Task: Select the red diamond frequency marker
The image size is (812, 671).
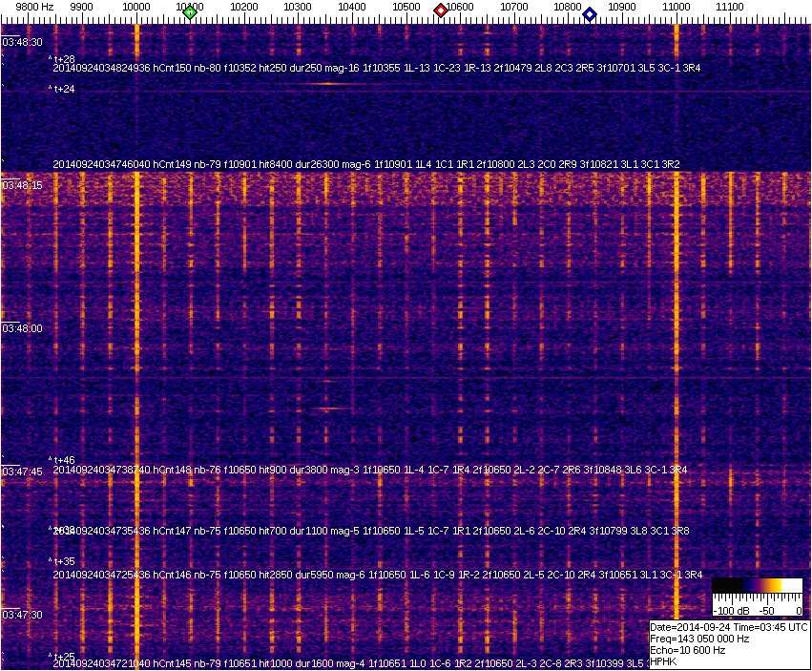Action: [441, 10]
